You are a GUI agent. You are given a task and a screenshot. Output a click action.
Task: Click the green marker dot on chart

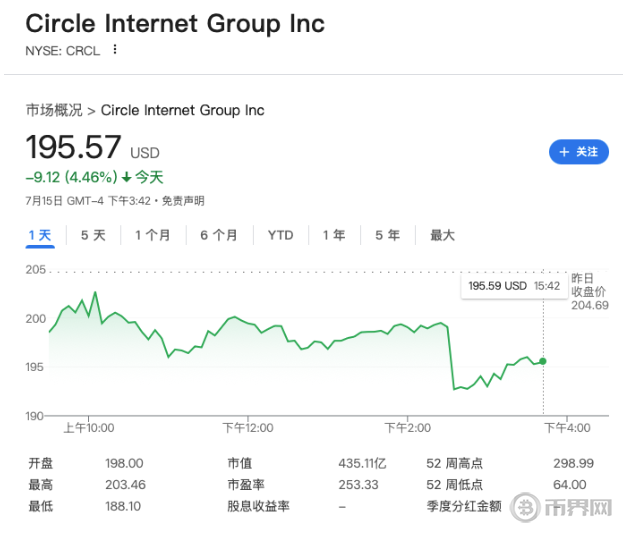[543, 361]
